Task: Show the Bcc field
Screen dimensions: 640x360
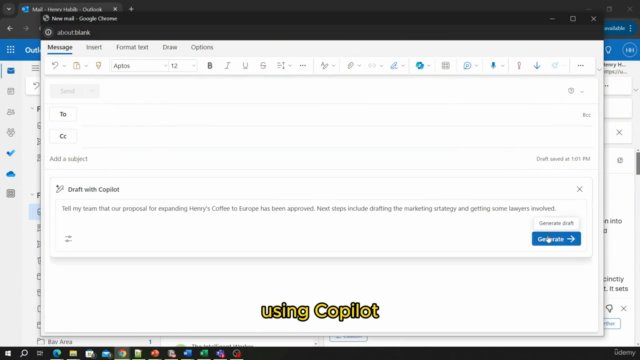Action: tap(587, 115)
